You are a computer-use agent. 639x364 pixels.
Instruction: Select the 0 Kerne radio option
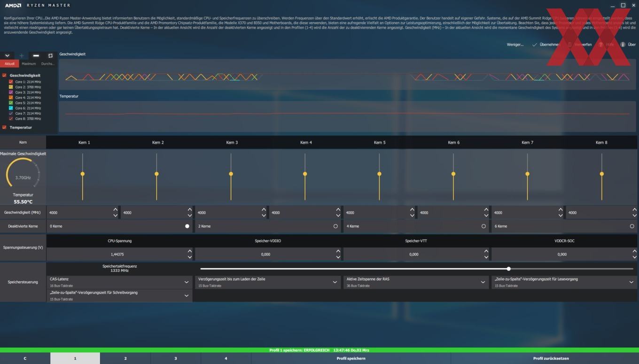[x=187, y=226]
